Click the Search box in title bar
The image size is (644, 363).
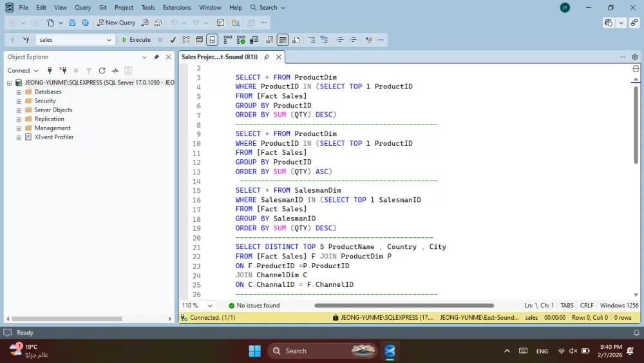[x=268, y=7]
